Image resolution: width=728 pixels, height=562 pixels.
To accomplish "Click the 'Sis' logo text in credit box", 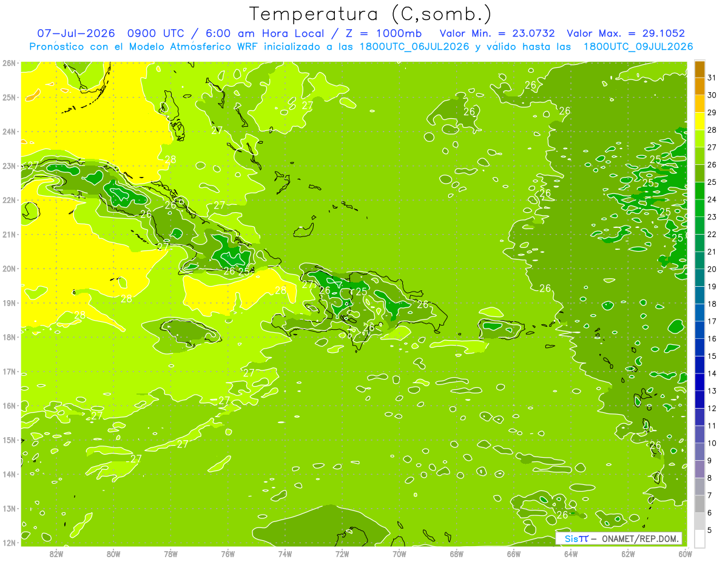I will [571, 538].
